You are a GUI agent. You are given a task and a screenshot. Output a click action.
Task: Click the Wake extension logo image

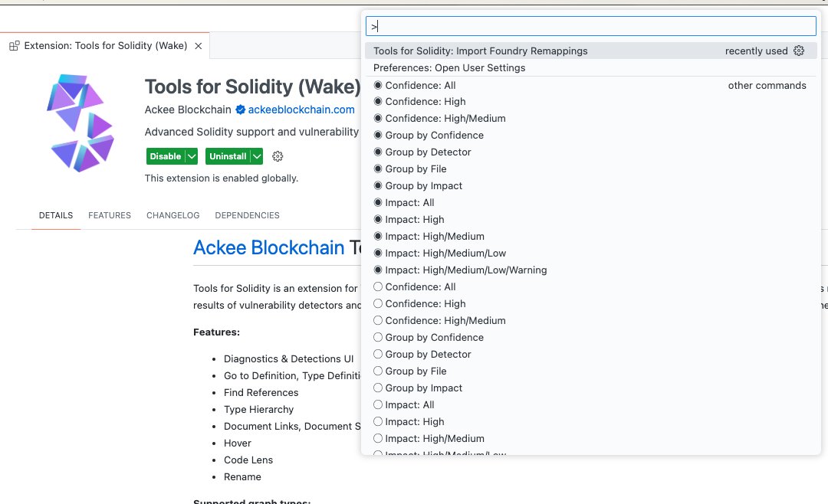point(80,123)
